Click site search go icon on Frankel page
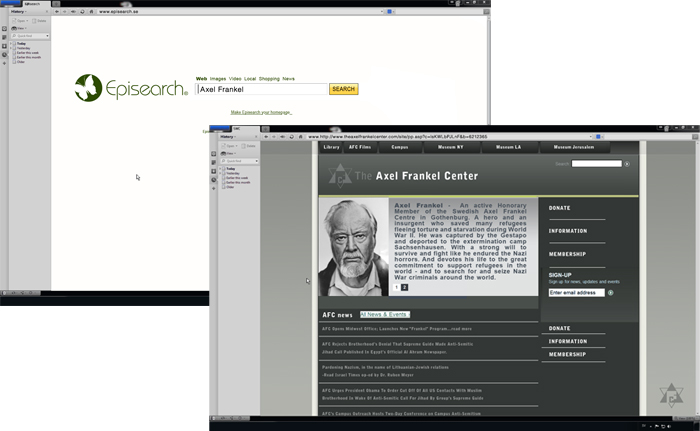This screenshot has width=700, height=431. click(x=627, y=164)
